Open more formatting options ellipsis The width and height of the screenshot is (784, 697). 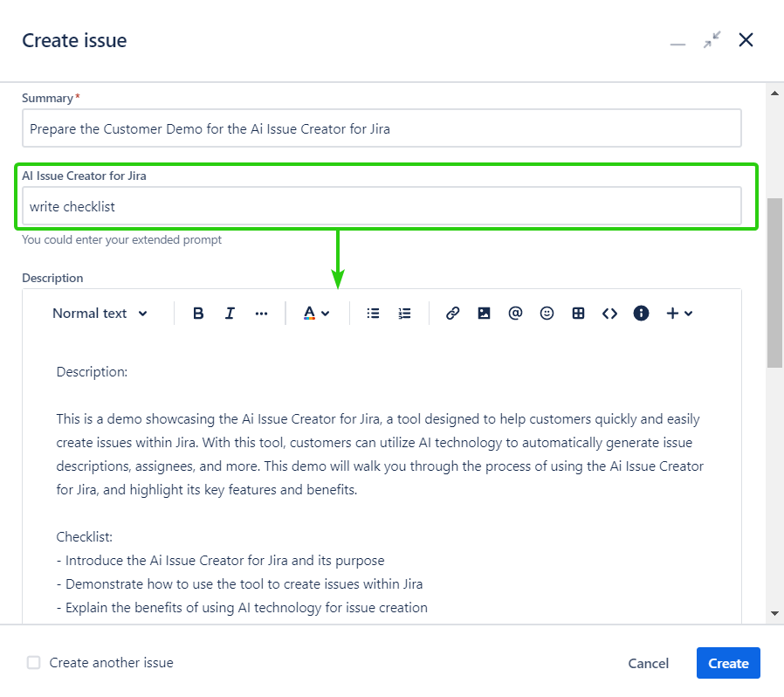261,314
